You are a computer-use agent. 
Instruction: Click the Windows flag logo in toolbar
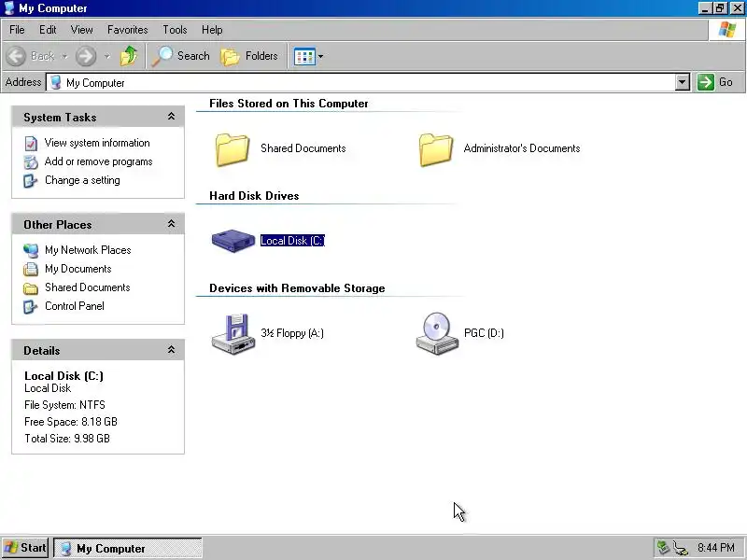click(x=727, y=30)
